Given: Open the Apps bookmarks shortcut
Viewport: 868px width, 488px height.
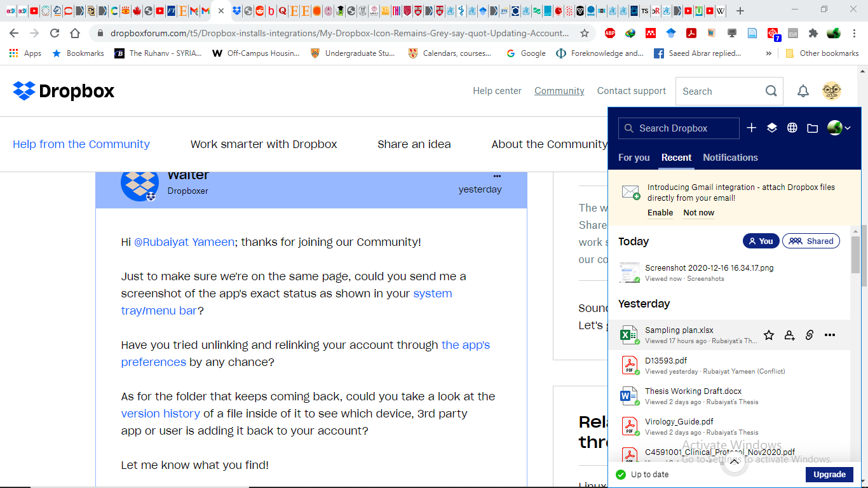Looking at the screenshot, I should (x=25, y=53).
